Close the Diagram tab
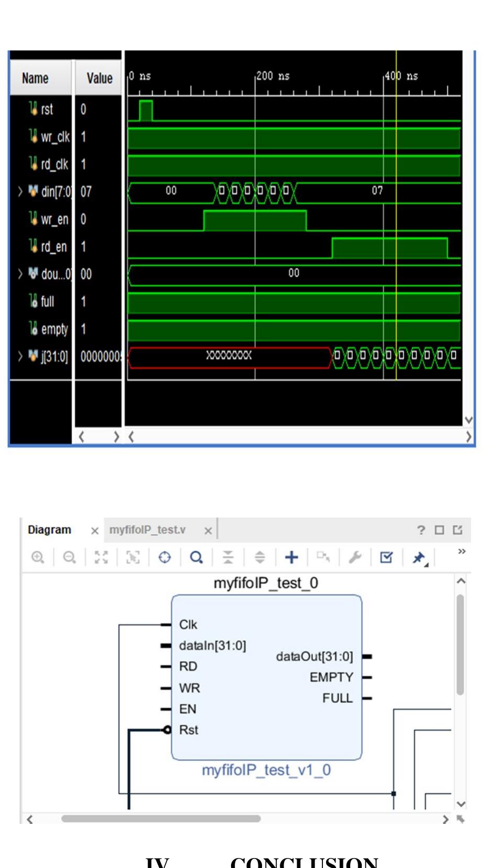 95,531
